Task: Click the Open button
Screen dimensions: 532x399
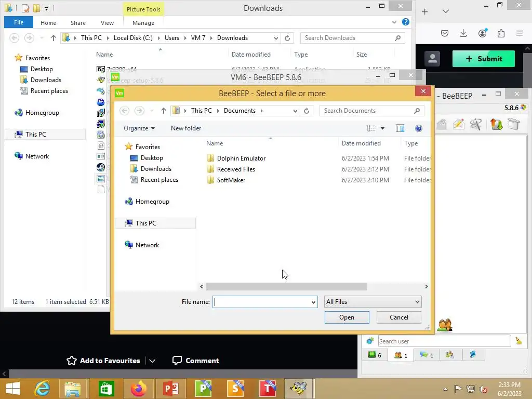Action: 347,317
